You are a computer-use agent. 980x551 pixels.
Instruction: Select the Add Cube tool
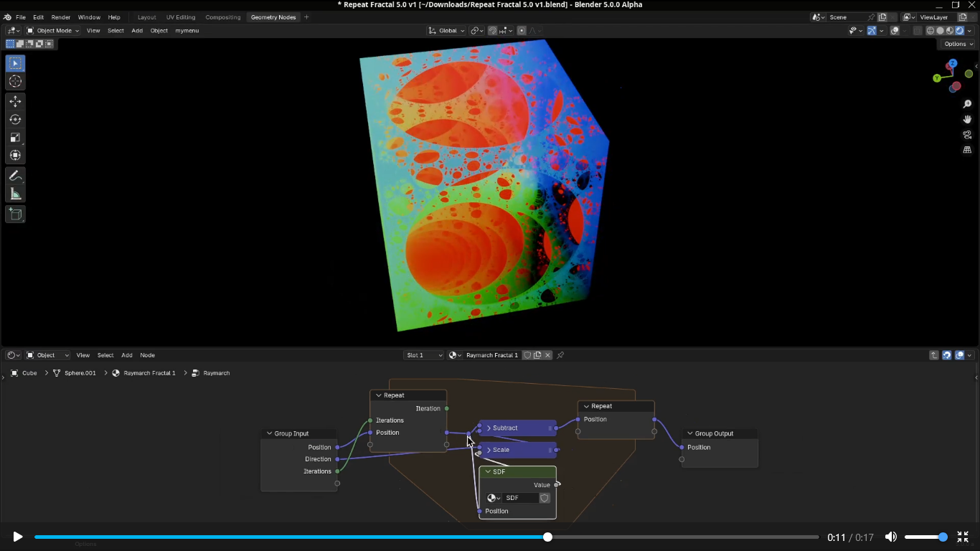coord(15,214)
